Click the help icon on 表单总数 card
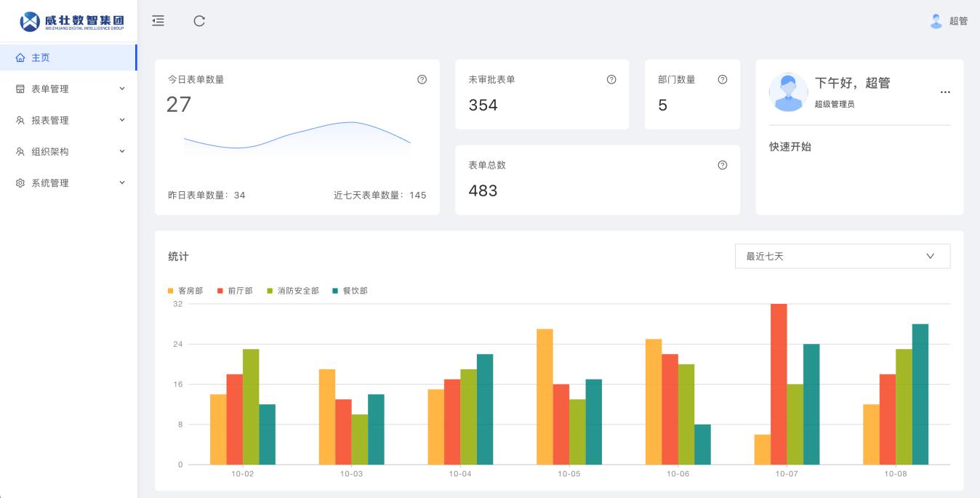 pyautogui.click(x=723, y=165)
